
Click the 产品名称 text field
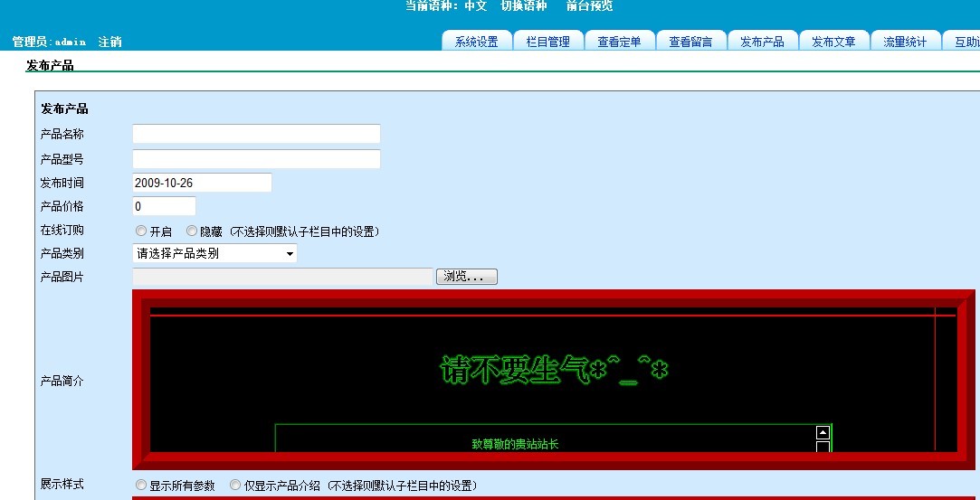pos(256,134)
